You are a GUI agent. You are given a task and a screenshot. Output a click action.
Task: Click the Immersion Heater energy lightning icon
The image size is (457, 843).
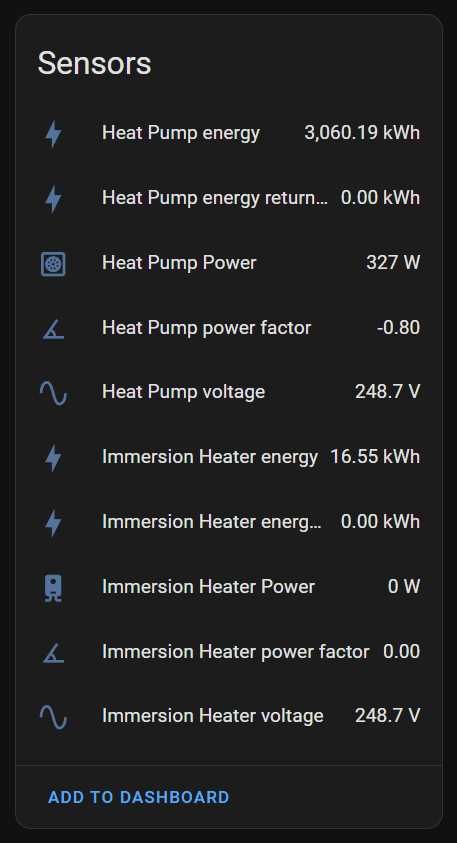[x=53, y=458]
